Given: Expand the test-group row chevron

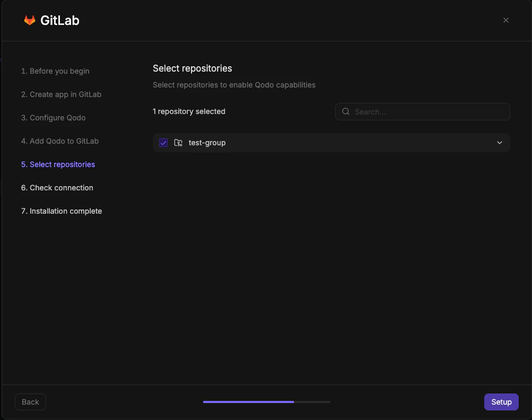Looking at the screenshot, I should [500, 143].
